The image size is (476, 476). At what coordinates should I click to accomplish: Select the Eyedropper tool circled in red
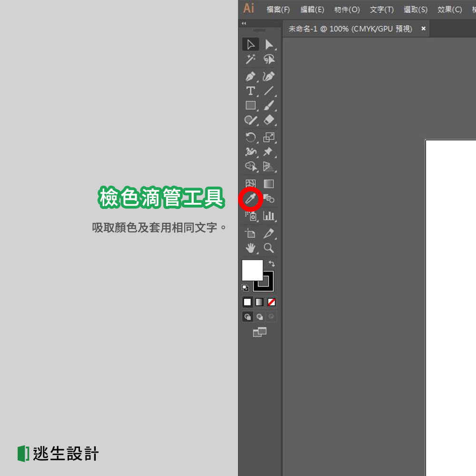[251, 199]
